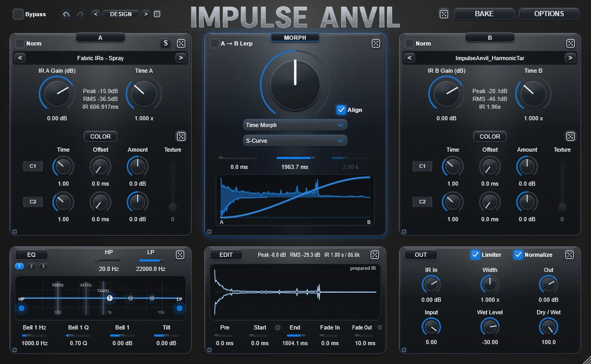Select the B panel tab

pos(489,38)
